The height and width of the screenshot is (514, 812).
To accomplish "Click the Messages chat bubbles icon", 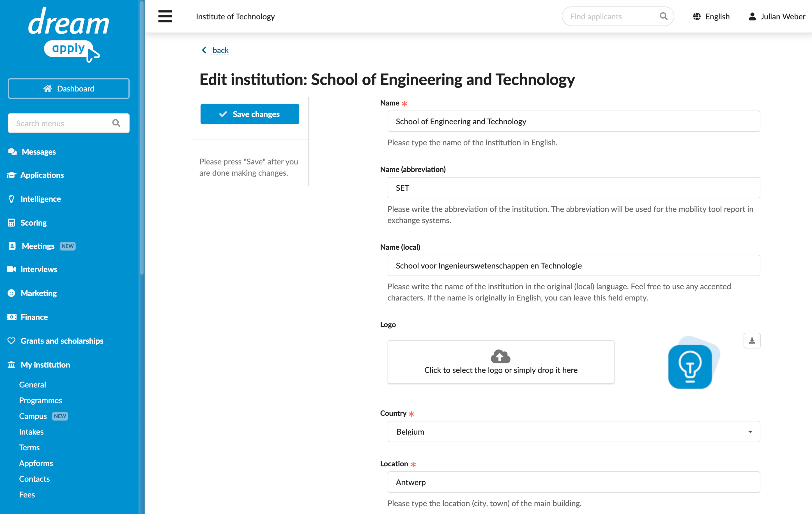I will click(12, 152).
